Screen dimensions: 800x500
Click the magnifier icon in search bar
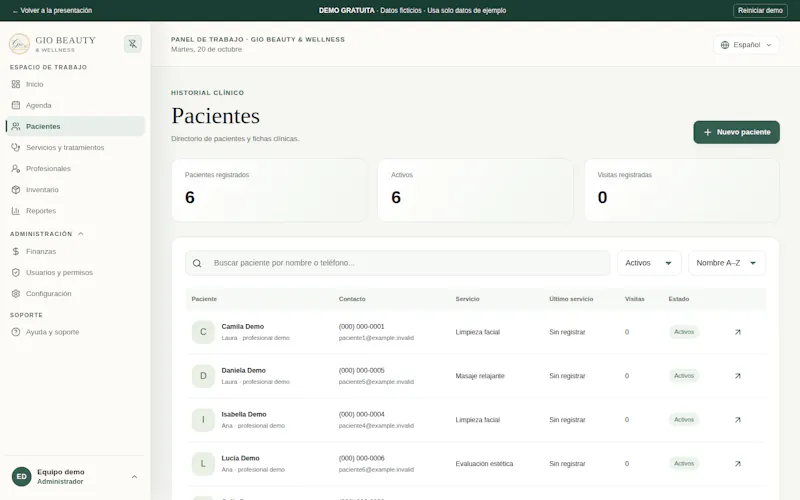[197, 263]
